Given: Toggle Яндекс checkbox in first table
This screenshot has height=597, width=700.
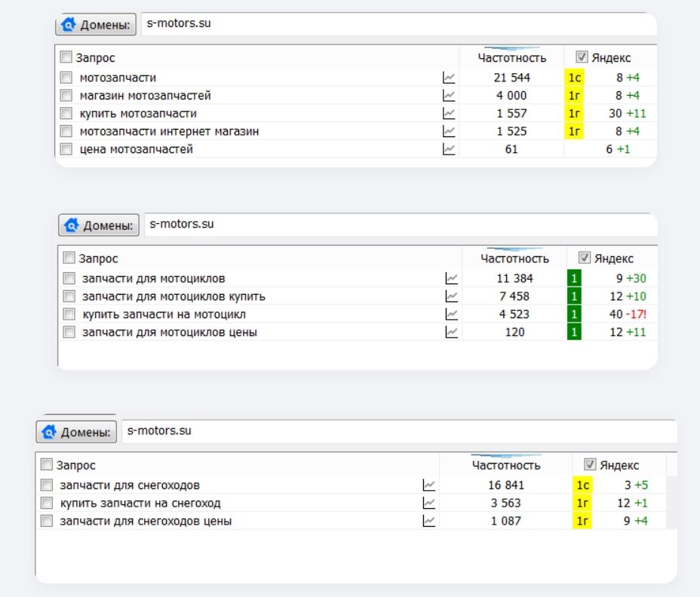Looking at the screenshot, I should point(582,57).
